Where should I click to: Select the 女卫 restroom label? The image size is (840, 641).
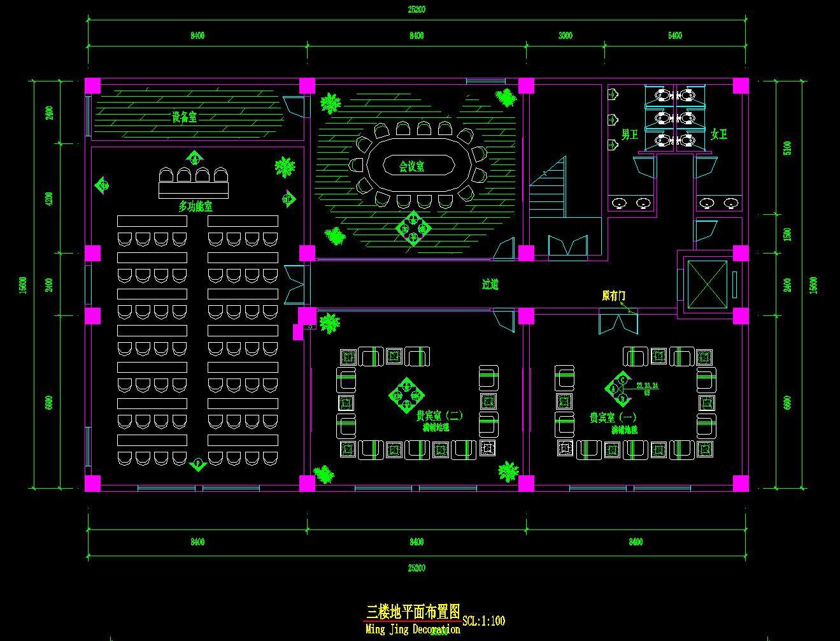click(718, 134)
